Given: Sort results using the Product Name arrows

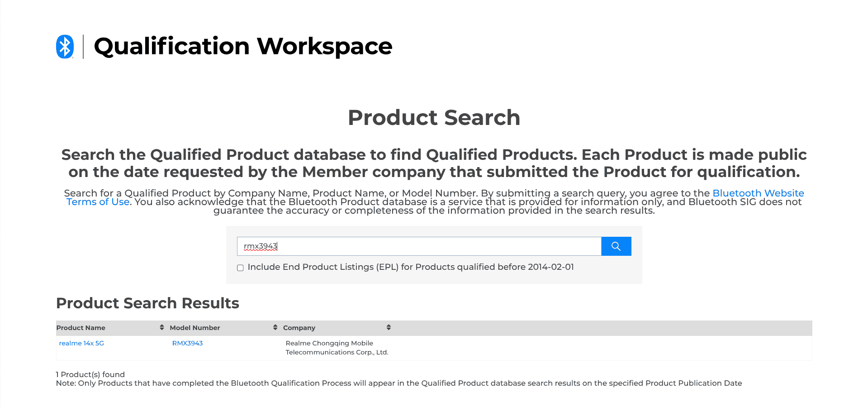Looking at the screenshot, I should (161, 327).
